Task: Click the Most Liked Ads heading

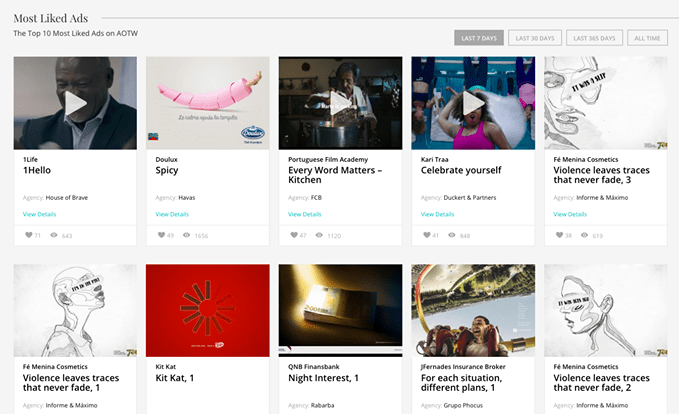Action: pyautogui.click(x=51, y=18)
